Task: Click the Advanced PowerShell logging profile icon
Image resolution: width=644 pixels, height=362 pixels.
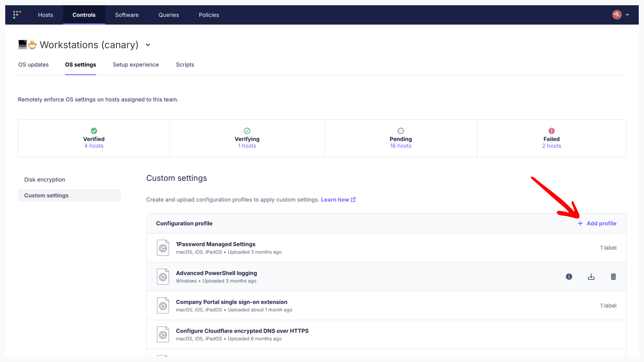Action: (163, 277)
